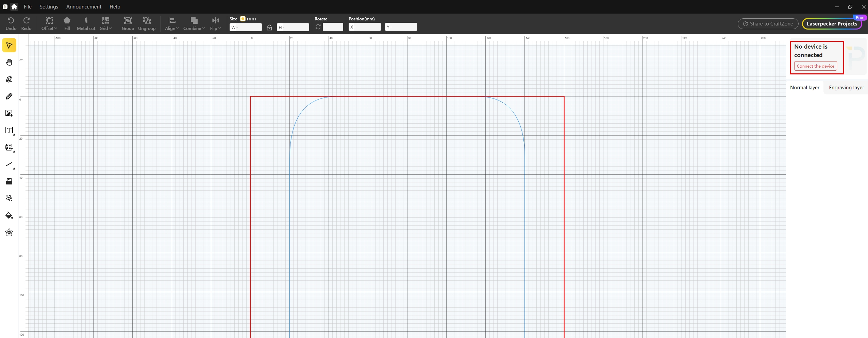Viewport: 868px width, 338px height.
Task: Open the Grid dropdown
Action: tap(105, 24)
